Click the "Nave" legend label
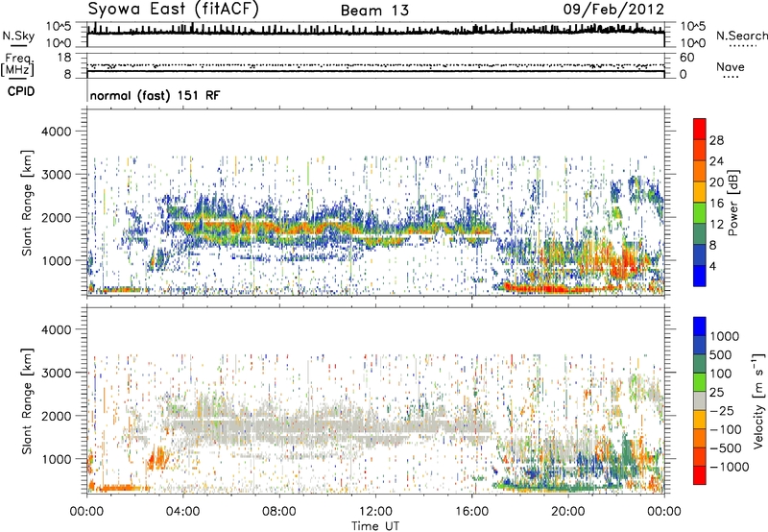This screenshot has height=532, width=768. coord(731,66)
